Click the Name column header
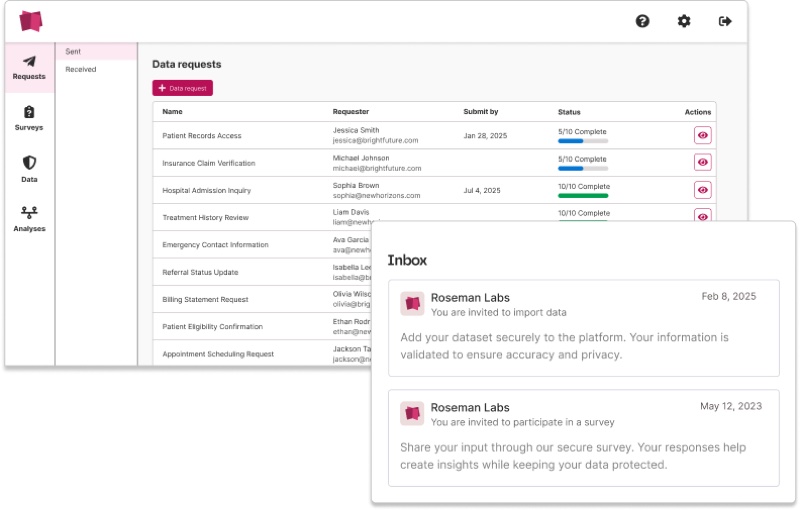This screenshot has height=510, width=800. [172, 112]
